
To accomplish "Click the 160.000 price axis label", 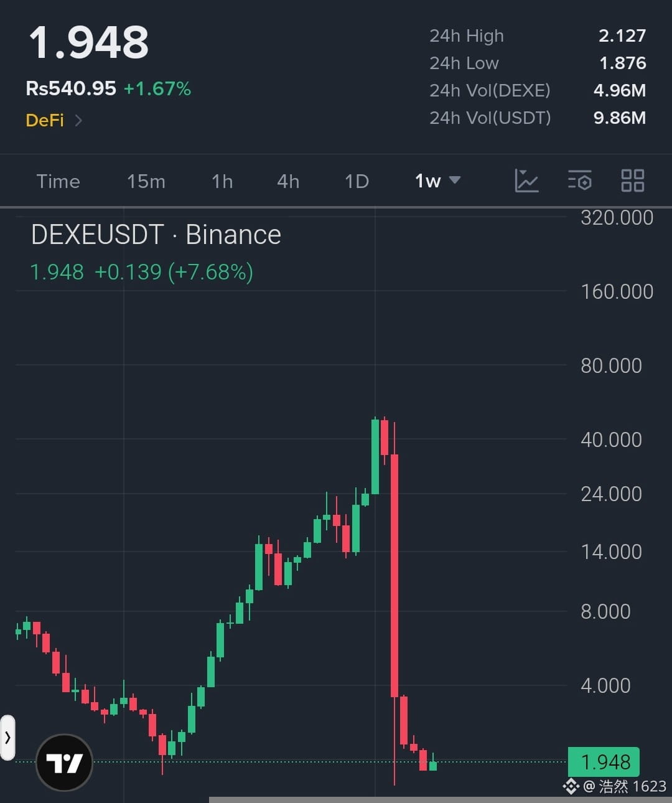I will [617, 292].
